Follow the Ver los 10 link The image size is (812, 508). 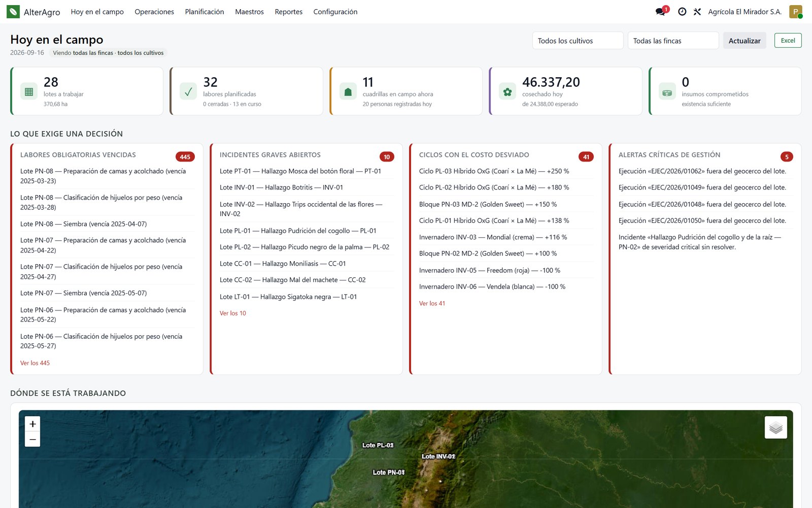click(233, 313)
